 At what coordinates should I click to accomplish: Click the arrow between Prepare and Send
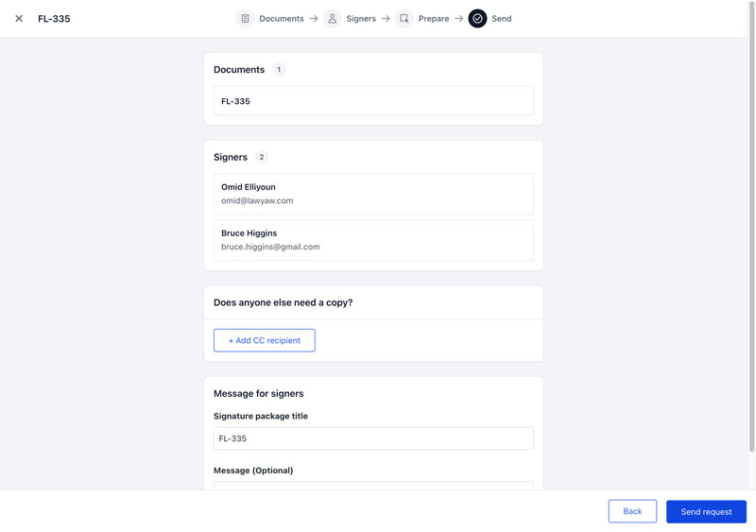[458, 19]
